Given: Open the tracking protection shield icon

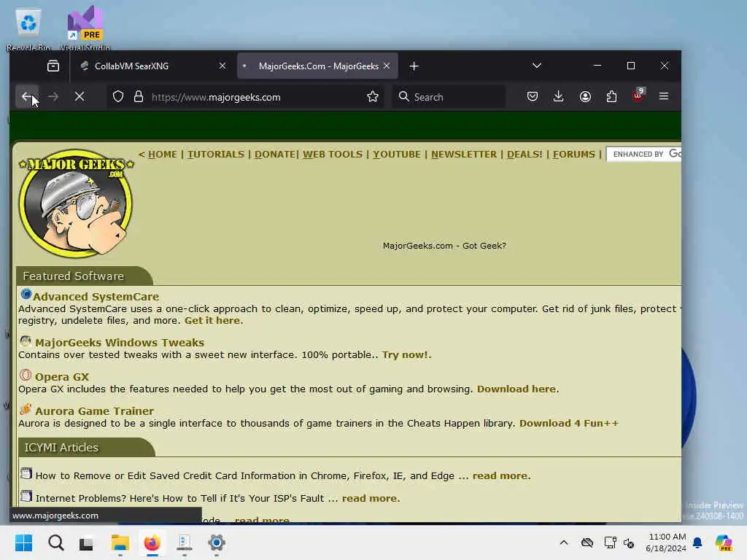Looking at the screenshot, I should 118,97.
